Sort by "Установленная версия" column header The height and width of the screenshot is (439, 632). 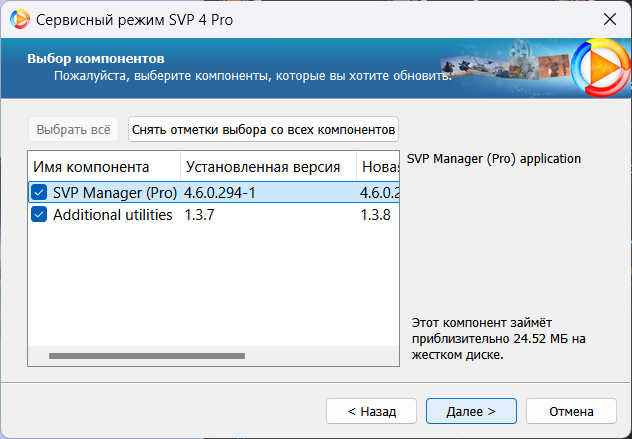coord(268,166)
